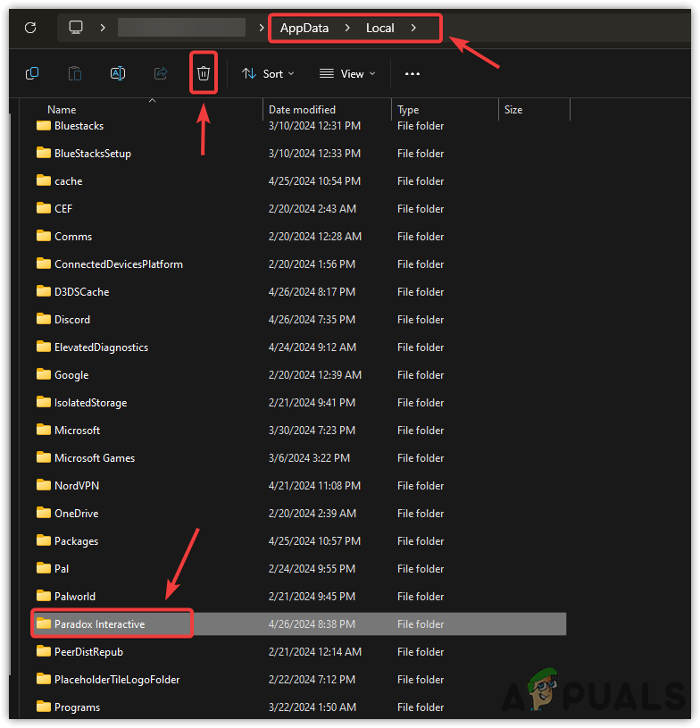Click the Copy toolbar icon
The image size is (700, 728).
[x=32, y=73]
